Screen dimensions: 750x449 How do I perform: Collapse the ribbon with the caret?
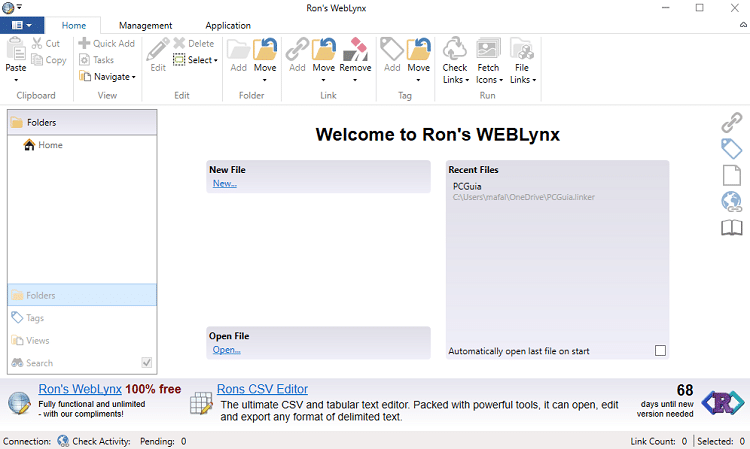[743, 25]
